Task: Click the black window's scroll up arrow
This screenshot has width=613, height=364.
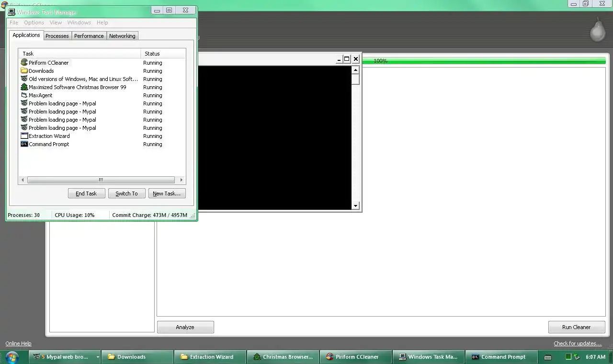Action: [x=355, y=70]
